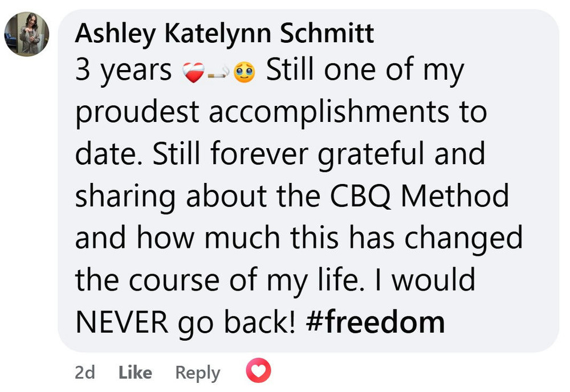Reply to Ashley's comment
Screen dimensions: 570x392
tap(197, 373)
